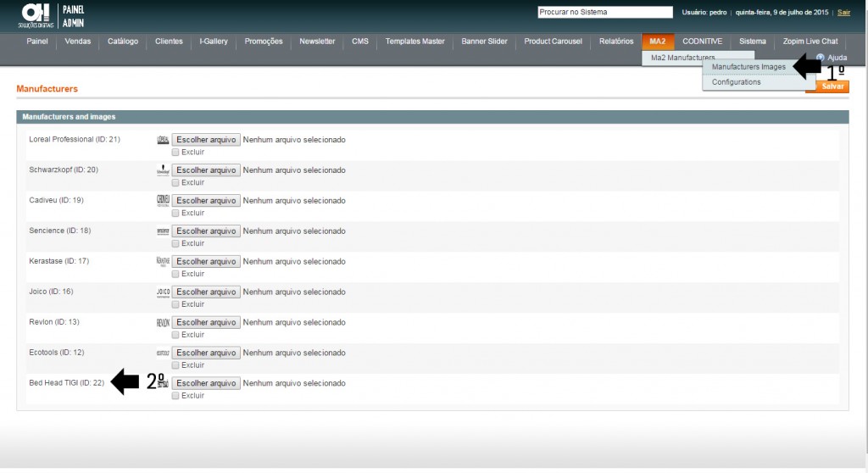Screen dimensions: 868x473
Task: Click the Schwarzkopf logo thumbnail
Action: pos(163,170)
